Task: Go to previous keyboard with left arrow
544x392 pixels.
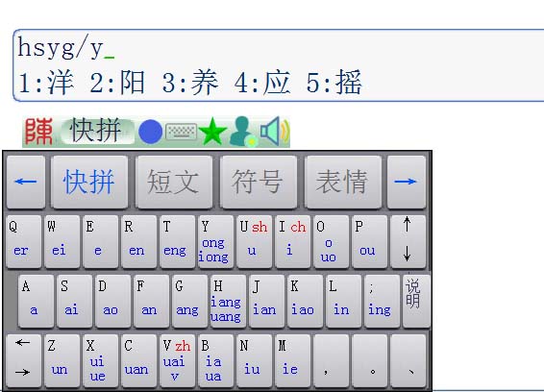Action: click(26, 183)
